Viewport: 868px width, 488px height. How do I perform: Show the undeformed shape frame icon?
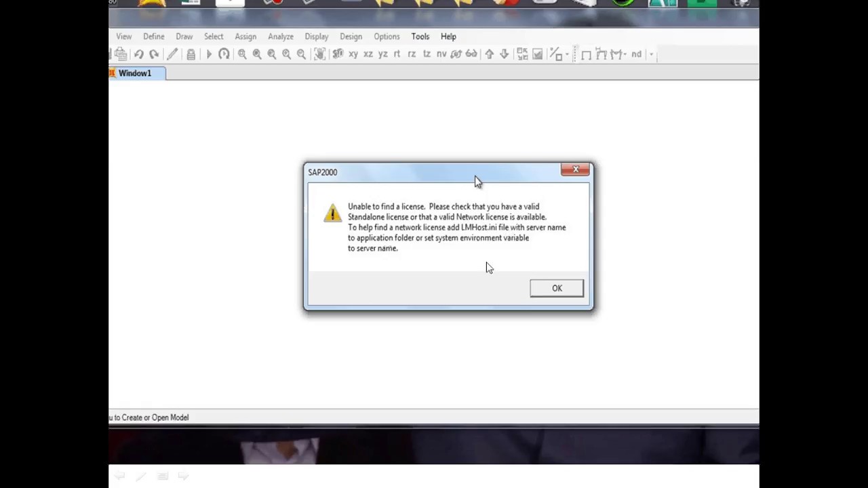(x=586, y=54)
